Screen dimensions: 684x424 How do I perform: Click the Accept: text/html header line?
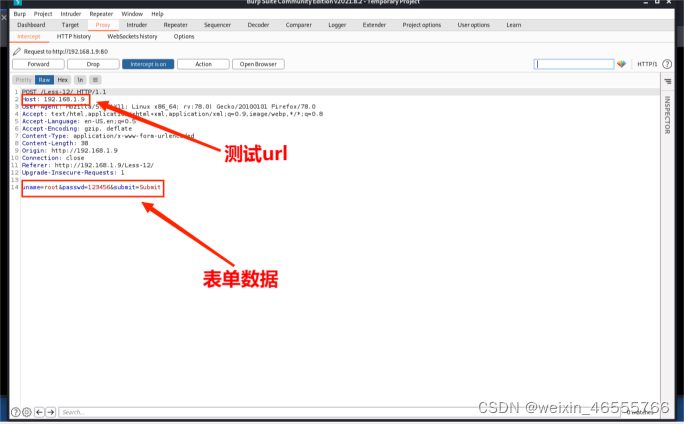tap(173, 114)
